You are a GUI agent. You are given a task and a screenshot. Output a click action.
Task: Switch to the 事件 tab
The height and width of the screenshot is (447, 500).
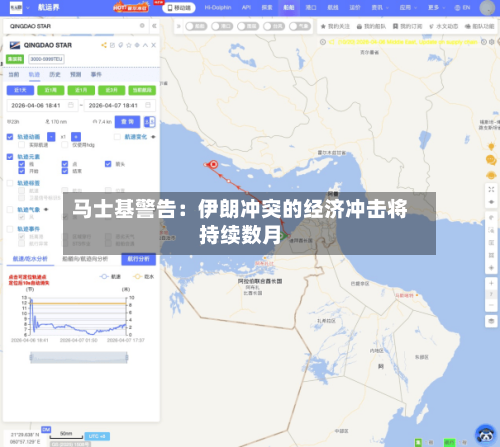coord(96,74)
